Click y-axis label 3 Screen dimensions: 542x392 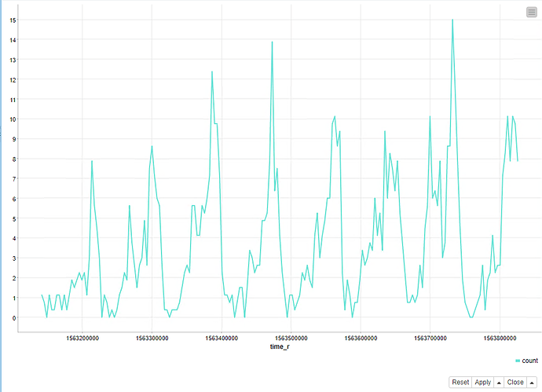point(14,258)
